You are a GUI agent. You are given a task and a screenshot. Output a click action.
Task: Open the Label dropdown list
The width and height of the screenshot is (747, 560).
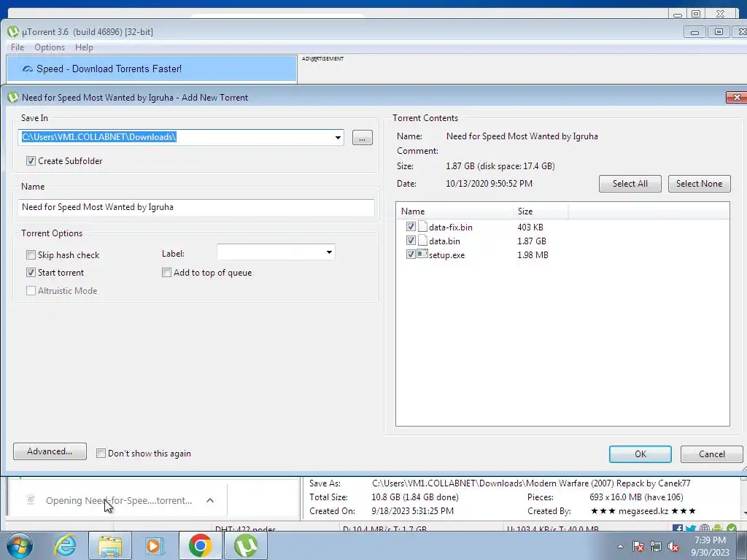tap(329, 252)
